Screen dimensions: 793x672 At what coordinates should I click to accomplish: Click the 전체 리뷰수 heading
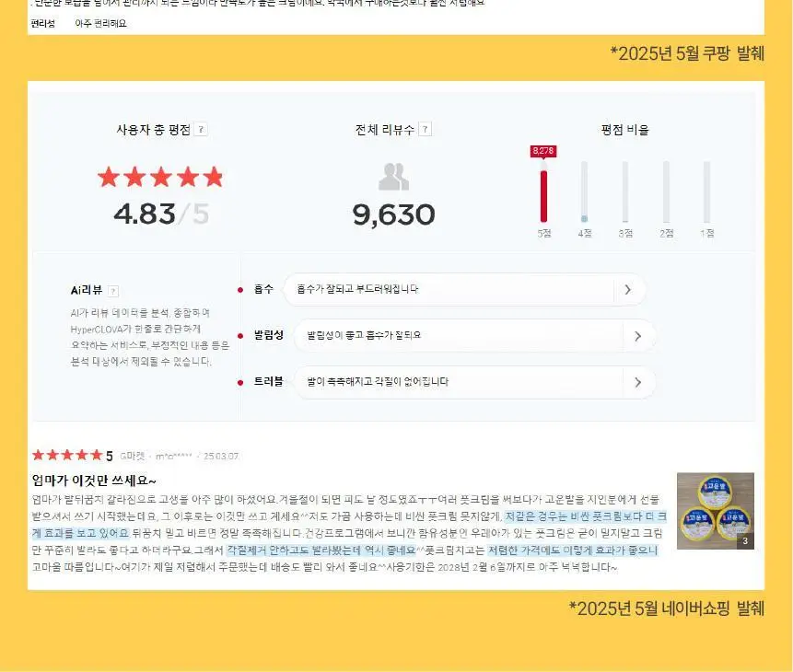(x=385, y=130)
